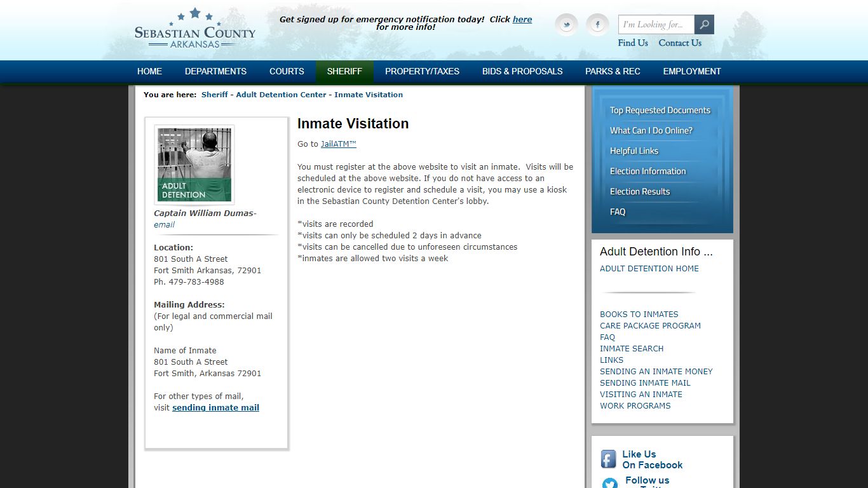Open the FAQ link in blue panel

click(x=618, y=212)
